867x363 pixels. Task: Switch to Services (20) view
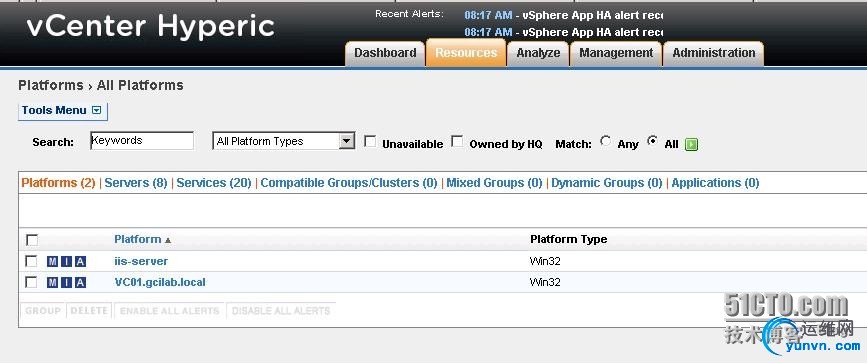point(214,183)
